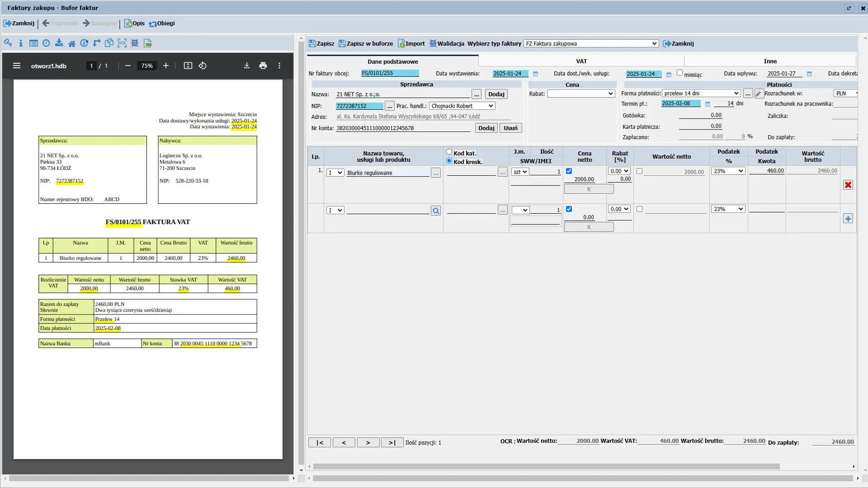
Task: Open the Wybierz typ faktury dropdown
Action: click(x=591, y=44)
